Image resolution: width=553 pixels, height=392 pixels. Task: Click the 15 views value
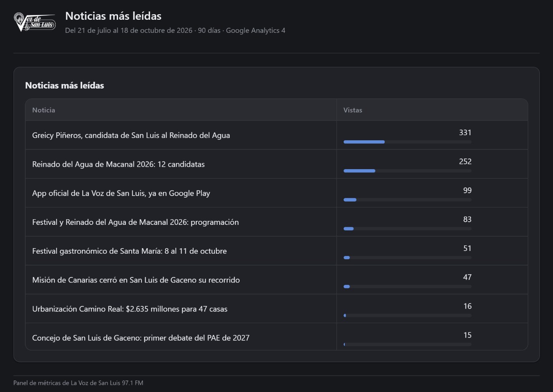467,335
